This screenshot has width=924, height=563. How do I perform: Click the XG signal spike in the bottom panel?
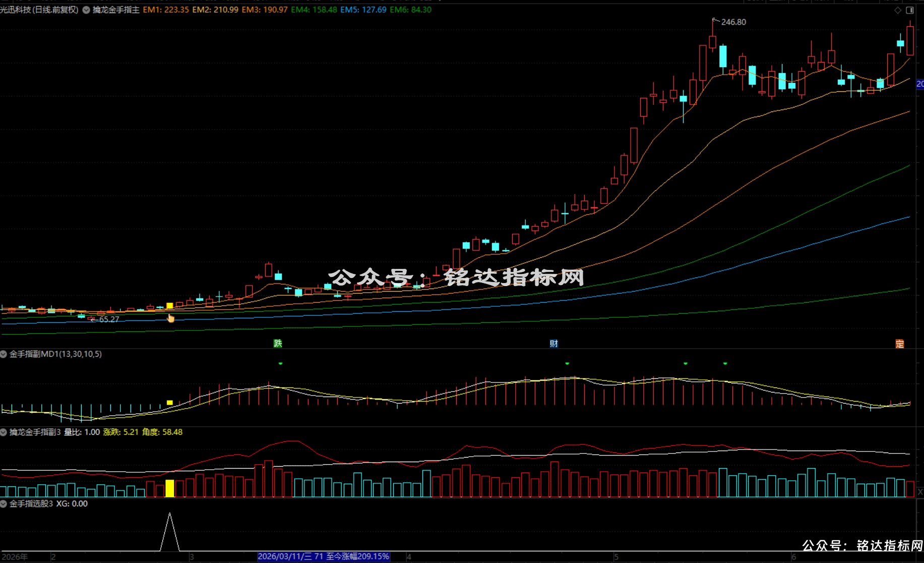coord(170,532)
